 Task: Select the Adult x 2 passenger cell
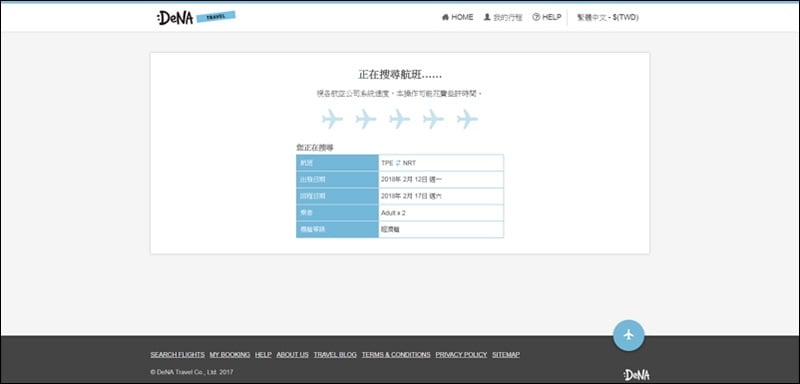441,213
